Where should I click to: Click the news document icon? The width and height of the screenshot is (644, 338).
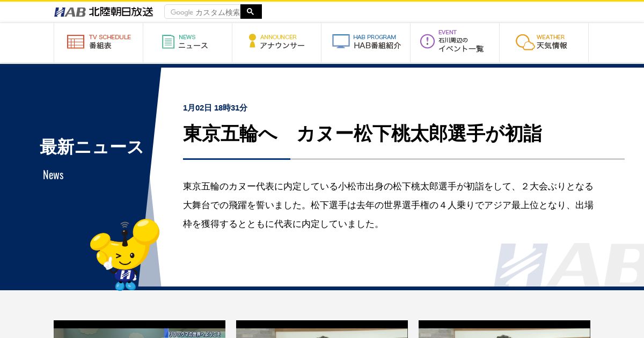[x=169, y=42]
